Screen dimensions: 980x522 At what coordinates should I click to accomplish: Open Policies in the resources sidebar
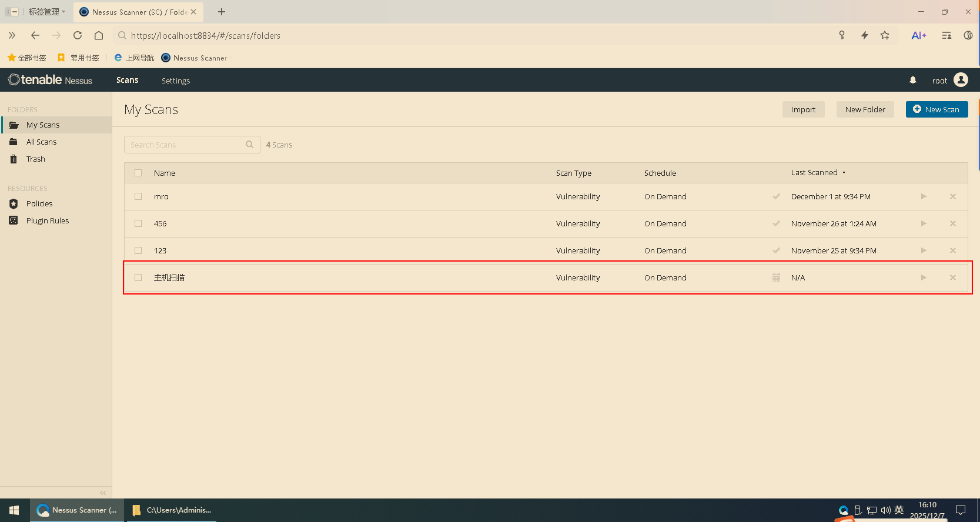[x=39, y=203]
